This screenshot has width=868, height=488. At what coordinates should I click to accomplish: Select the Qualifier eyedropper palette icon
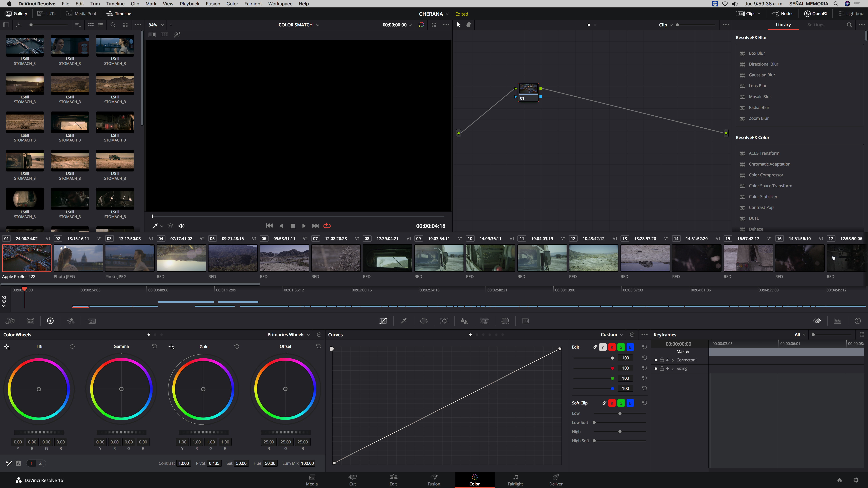[404, 321]
